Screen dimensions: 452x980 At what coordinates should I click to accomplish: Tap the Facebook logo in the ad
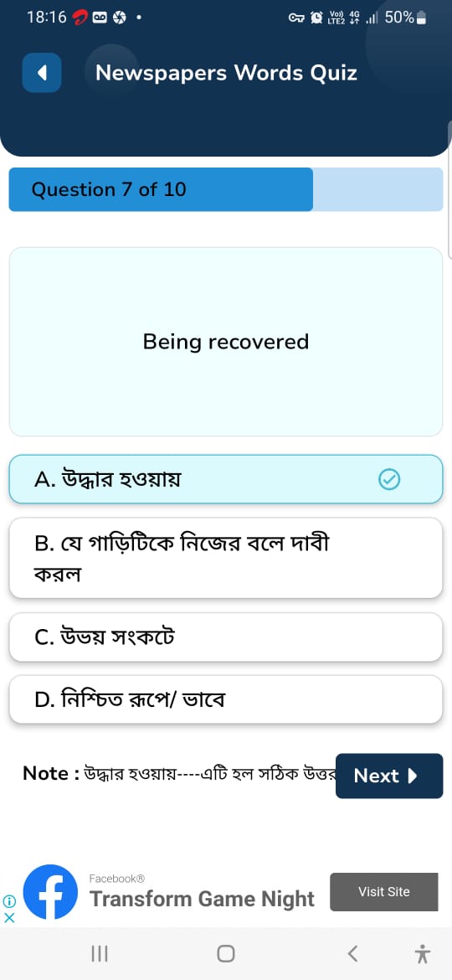pyautogui.click(x=50, y=892)
